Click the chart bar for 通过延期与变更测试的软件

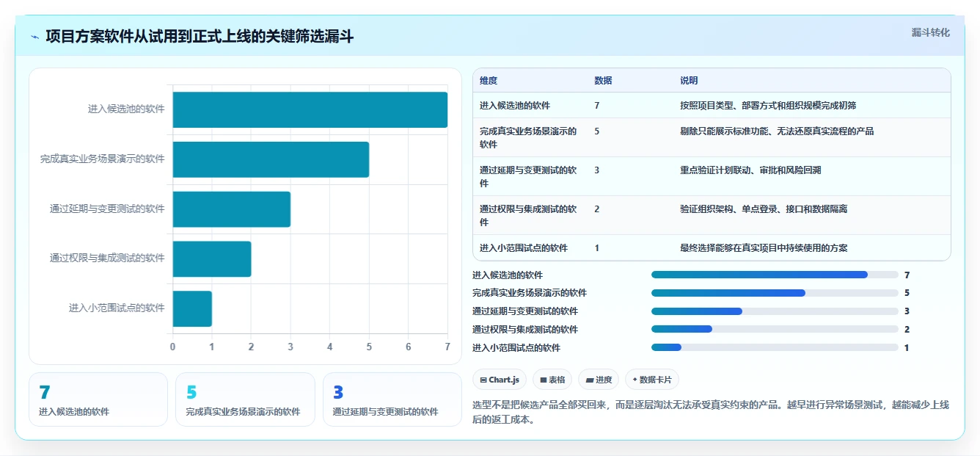(232, 209)
